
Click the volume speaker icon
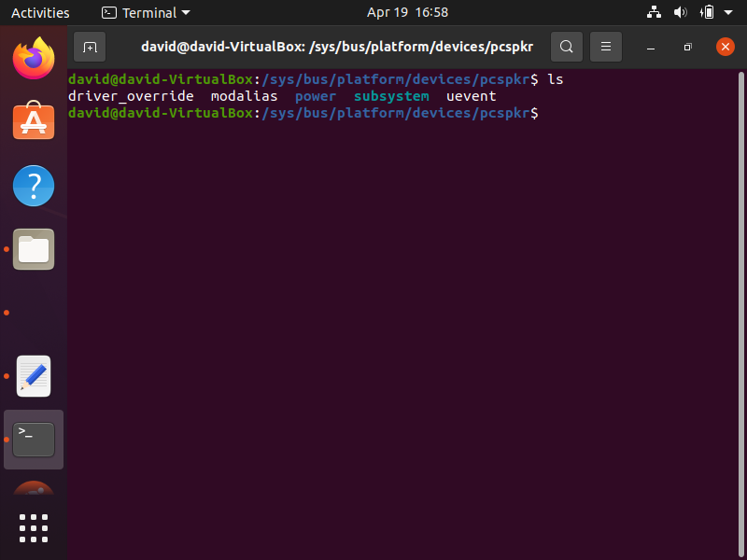tap(680, 13)
